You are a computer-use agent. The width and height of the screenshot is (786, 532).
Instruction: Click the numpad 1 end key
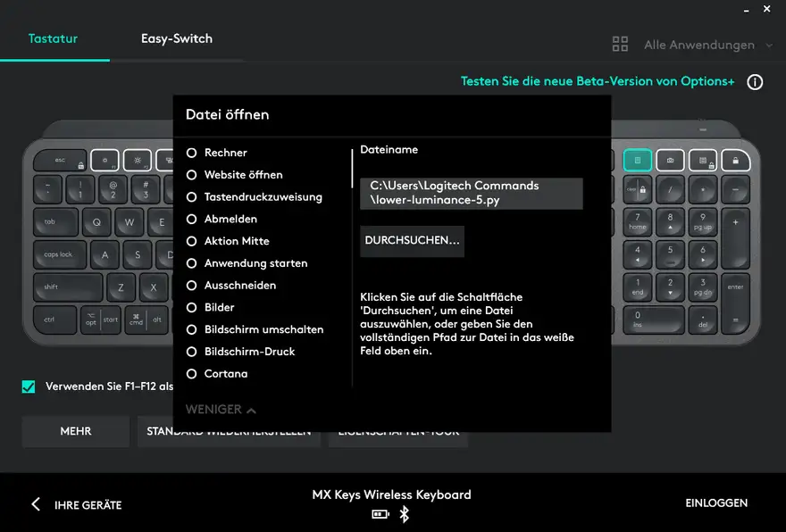click(638, 287)
